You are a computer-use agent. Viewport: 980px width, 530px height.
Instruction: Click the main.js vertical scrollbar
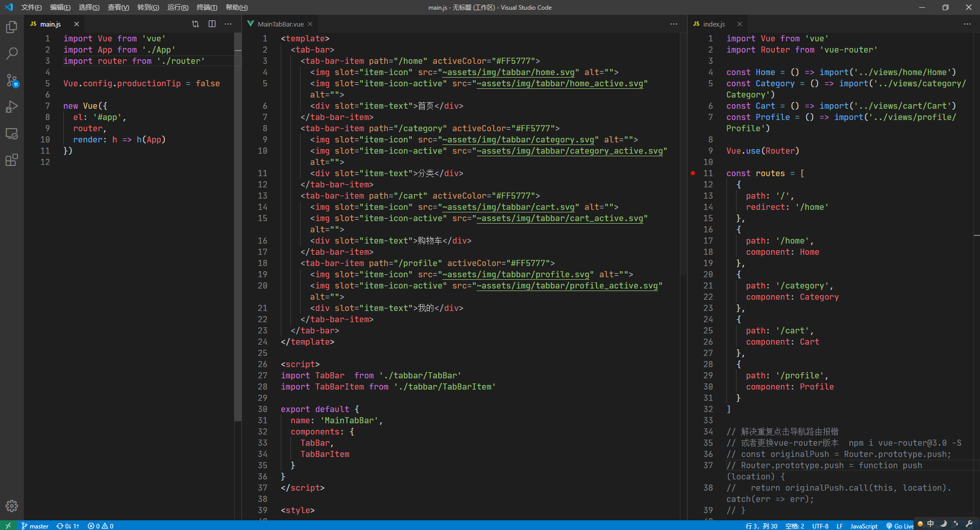[238, 227]
